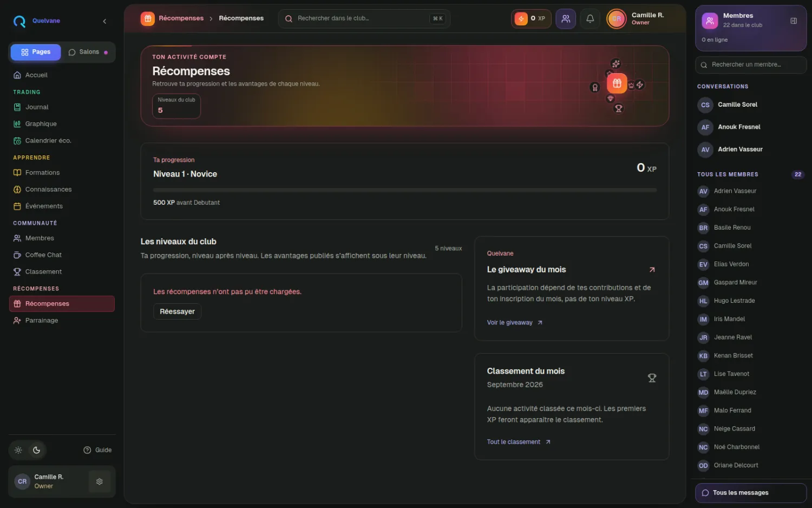Click the Réessayer button

point(178,311)
